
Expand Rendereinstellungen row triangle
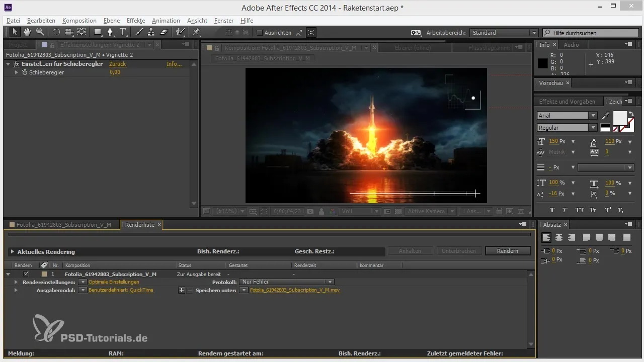pyautogui.click(x=16, y=282)
